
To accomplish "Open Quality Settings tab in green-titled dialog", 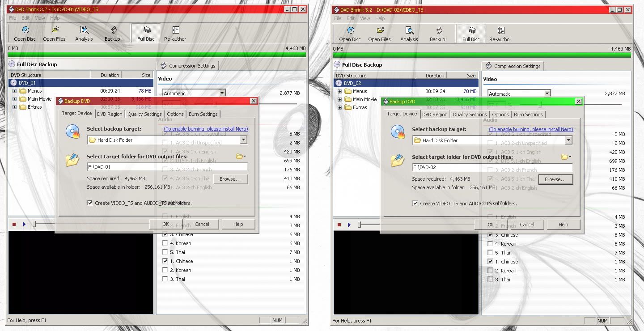I will [469, 115].
